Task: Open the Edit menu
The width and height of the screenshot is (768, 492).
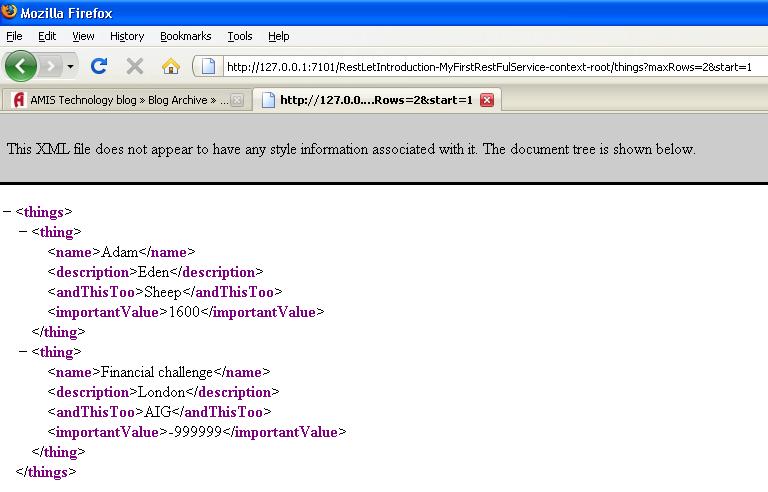Action: 47,36
